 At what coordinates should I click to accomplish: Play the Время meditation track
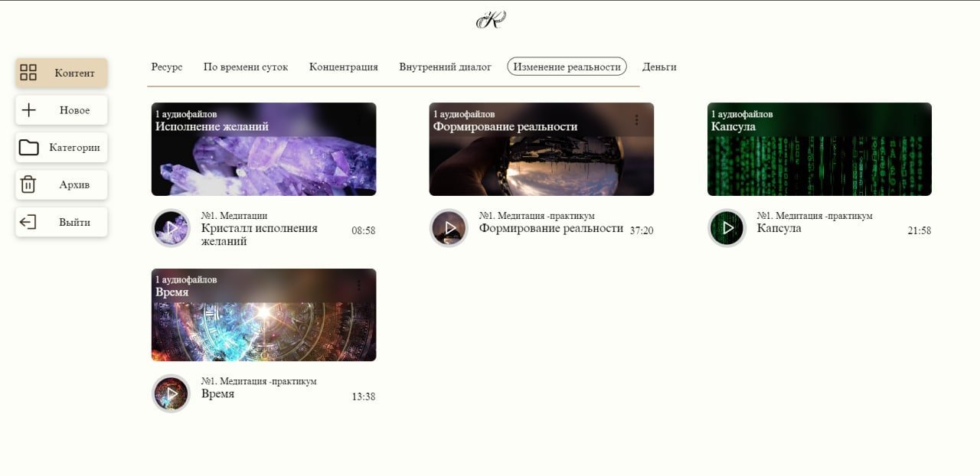point(171,393)
